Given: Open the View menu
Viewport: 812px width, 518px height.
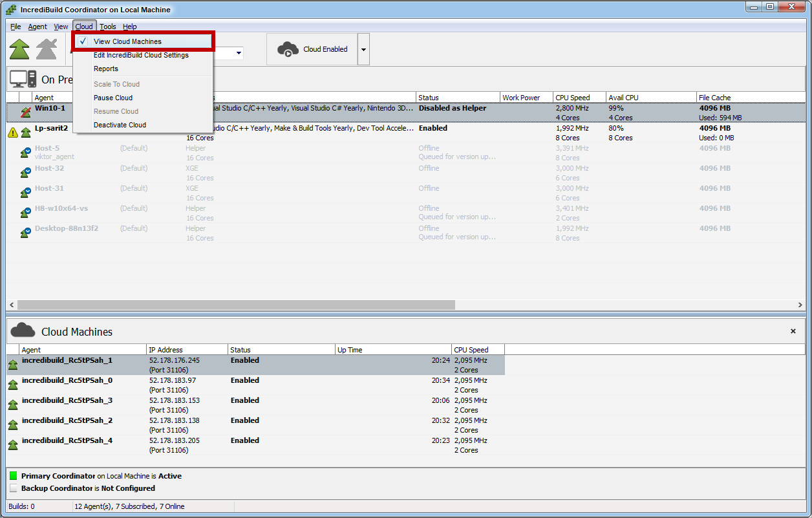Looking at the screenshot, I should tap(61, 27).
